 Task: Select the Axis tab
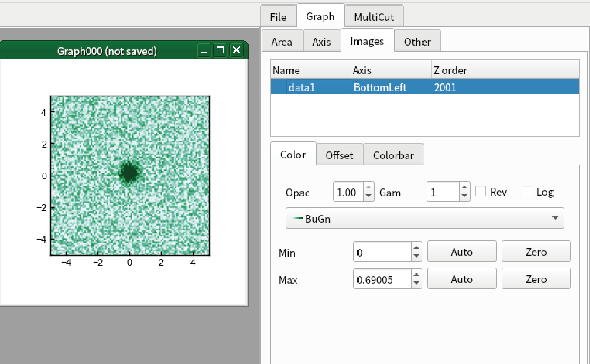tap(321, 42)
